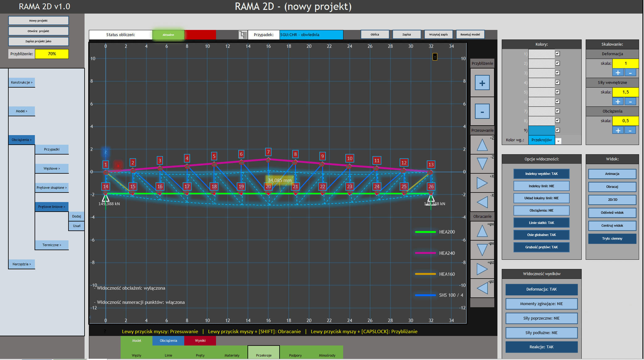This screenshot has width=644, height=360.
Task: Open Kolor wg. Przekrojów dropdown
Action: point(558,141)
